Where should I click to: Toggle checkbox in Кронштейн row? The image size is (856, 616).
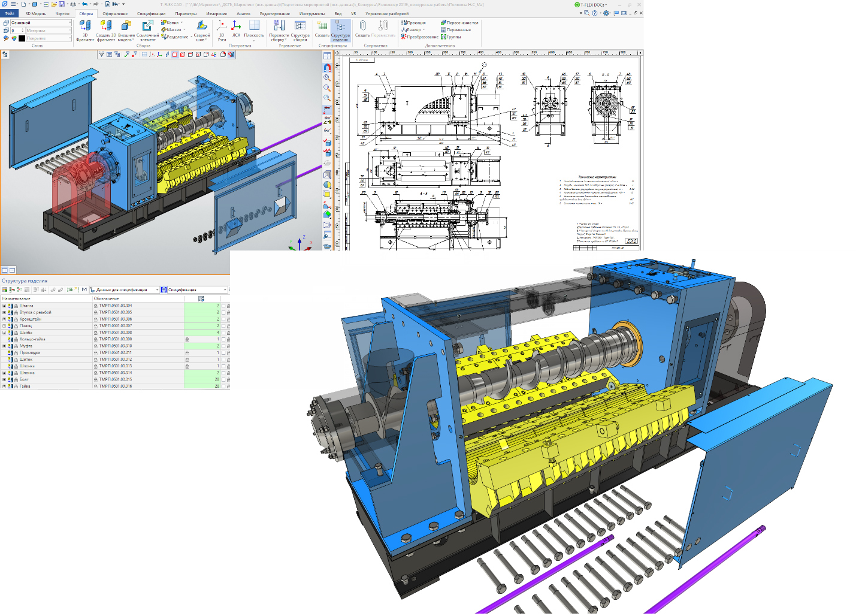point(224,319)
